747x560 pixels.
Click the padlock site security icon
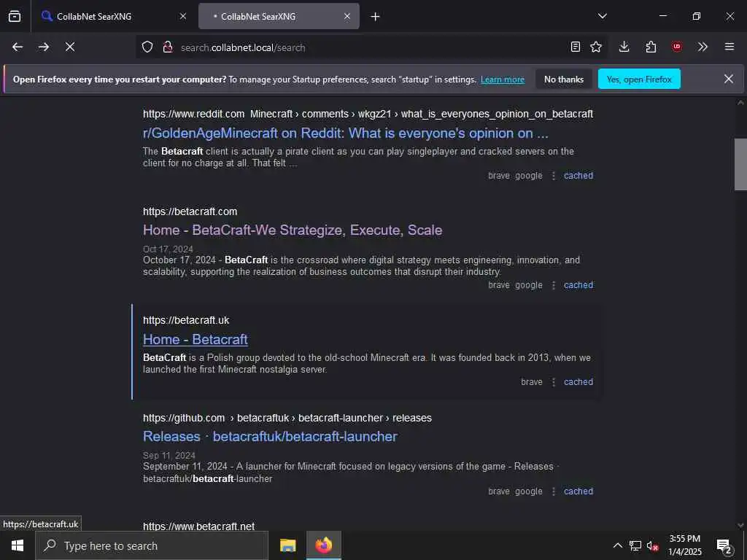[x=168, y=47]
